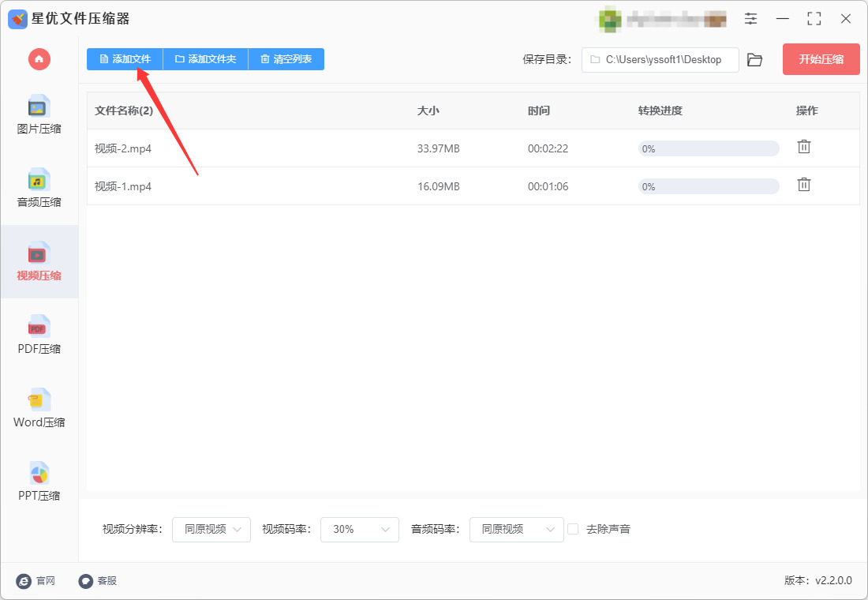
Task: Open 视频码率 30% dropdown
Action: click(x=360, y=529)
